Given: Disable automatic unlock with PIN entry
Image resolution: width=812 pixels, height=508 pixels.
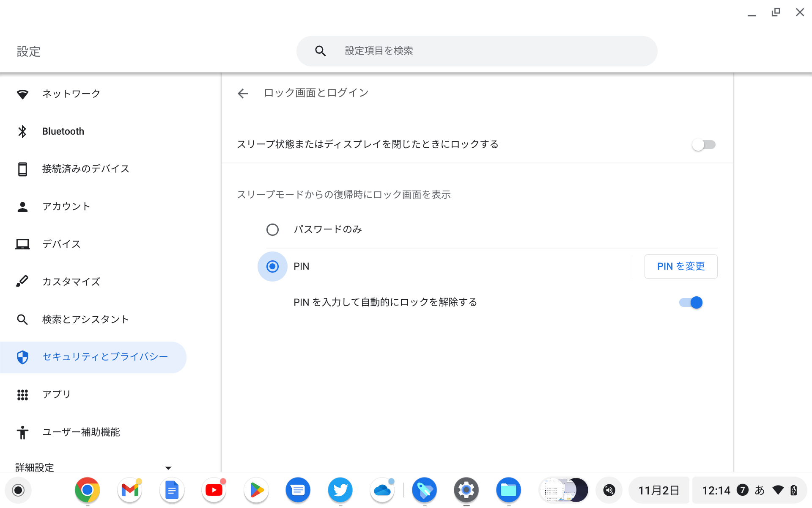Looking at the screenshot, I should (x=690, y=302).
